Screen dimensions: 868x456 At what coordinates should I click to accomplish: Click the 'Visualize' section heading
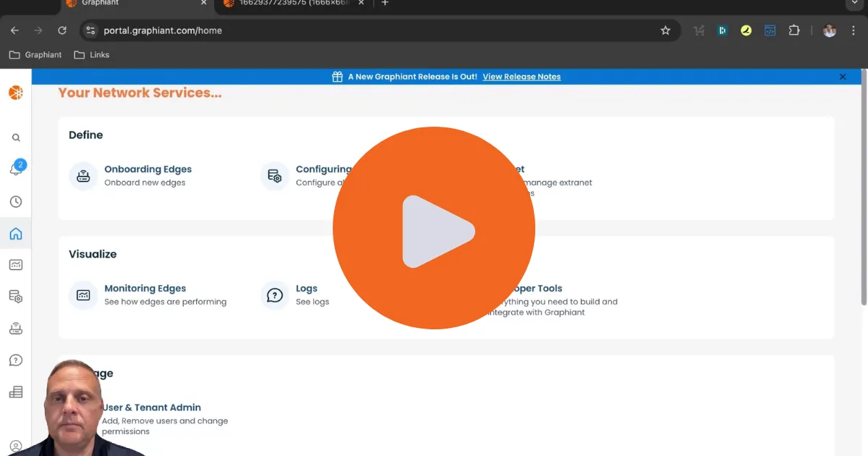pos(93,255)
